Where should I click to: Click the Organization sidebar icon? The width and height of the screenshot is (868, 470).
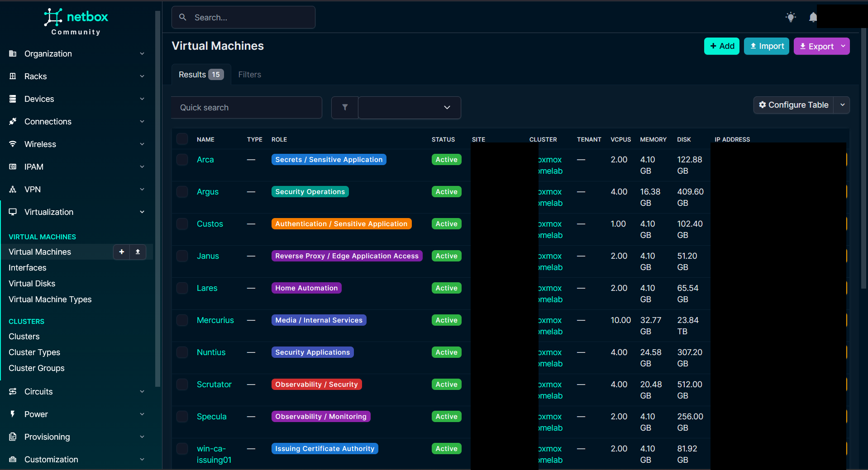[x=13, y=54]
